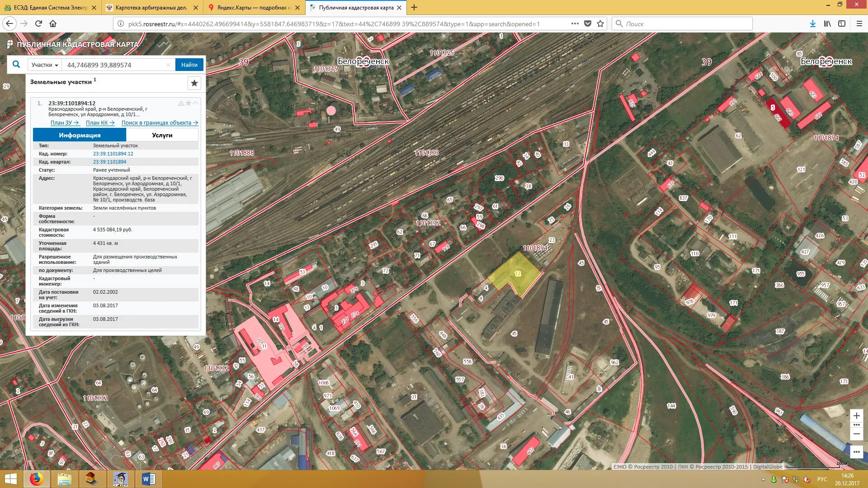Click the РУС language indicator

[822, 479]
